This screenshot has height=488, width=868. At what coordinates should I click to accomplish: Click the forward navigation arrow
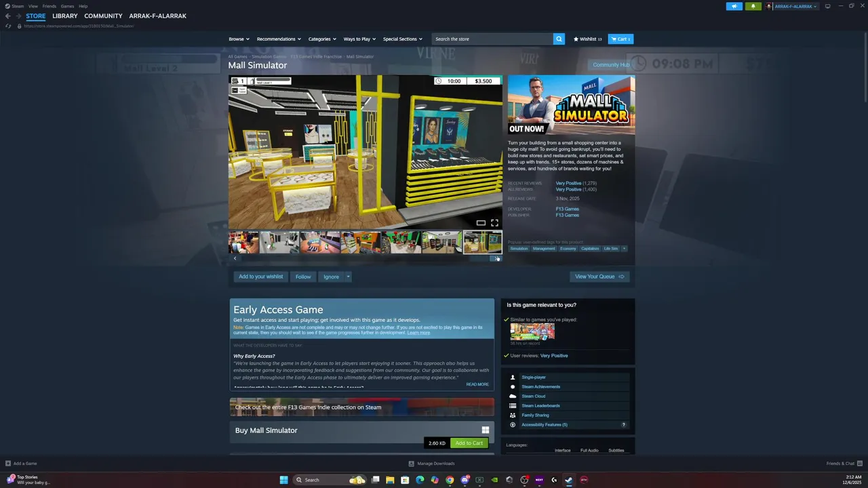point(18,16)
